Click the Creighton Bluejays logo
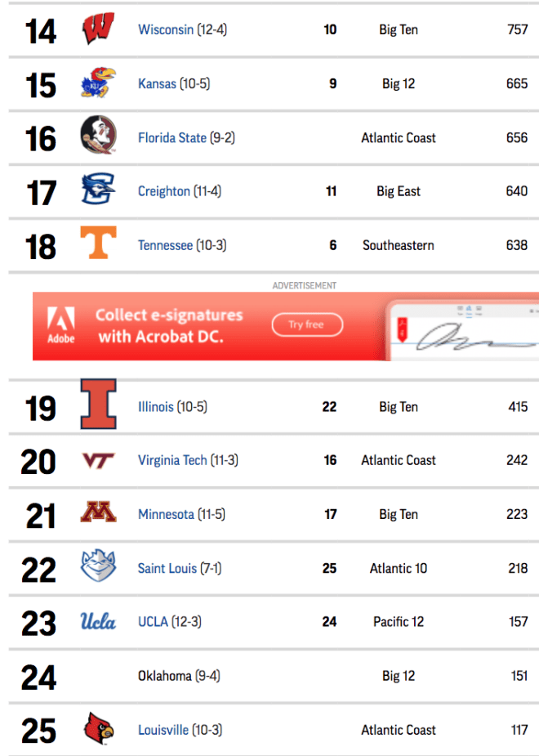539x756 pixels. [98, 189]
